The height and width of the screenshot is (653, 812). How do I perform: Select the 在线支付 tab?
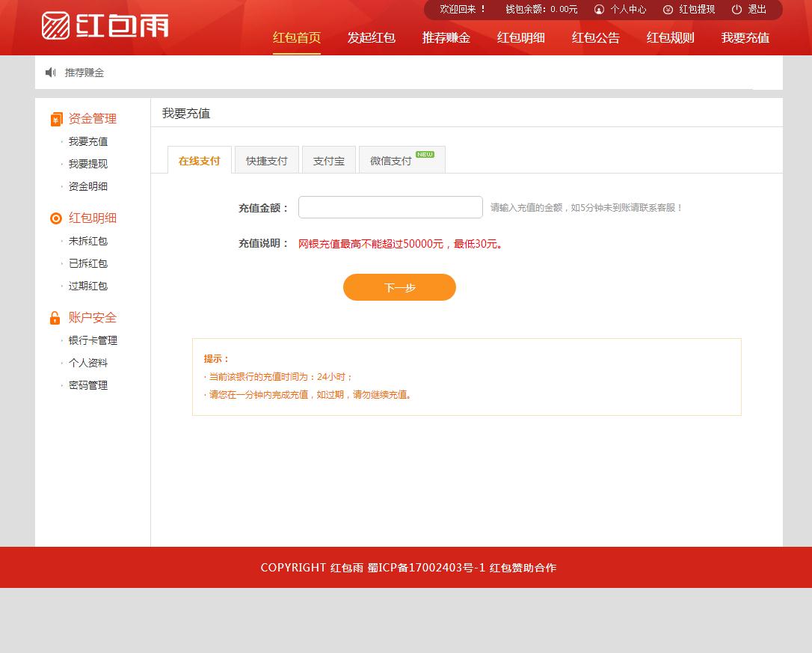pyautogui.click(x=200, y=161)
